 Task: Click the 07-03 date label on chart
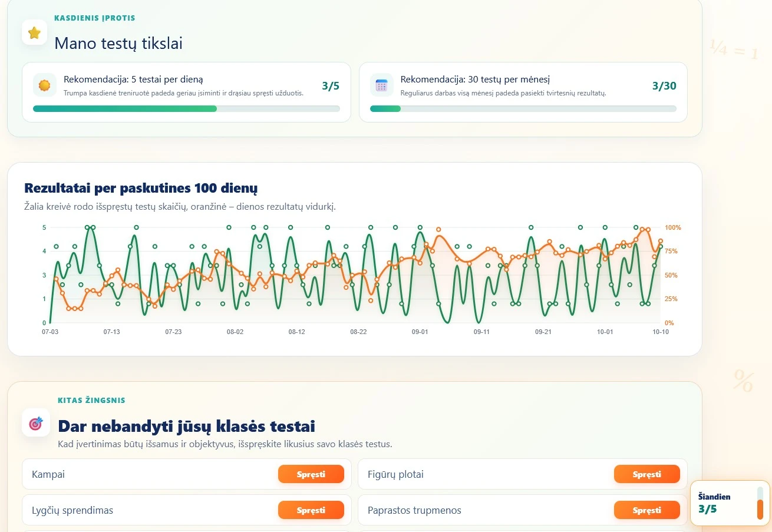50,332
